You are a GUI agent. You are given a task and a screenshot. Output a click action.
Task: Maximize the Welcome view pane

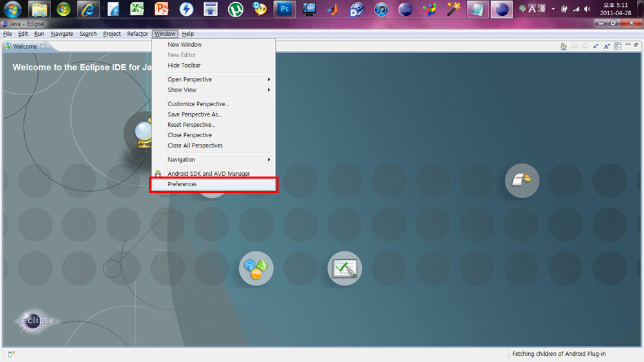click(x=636, y=45)
